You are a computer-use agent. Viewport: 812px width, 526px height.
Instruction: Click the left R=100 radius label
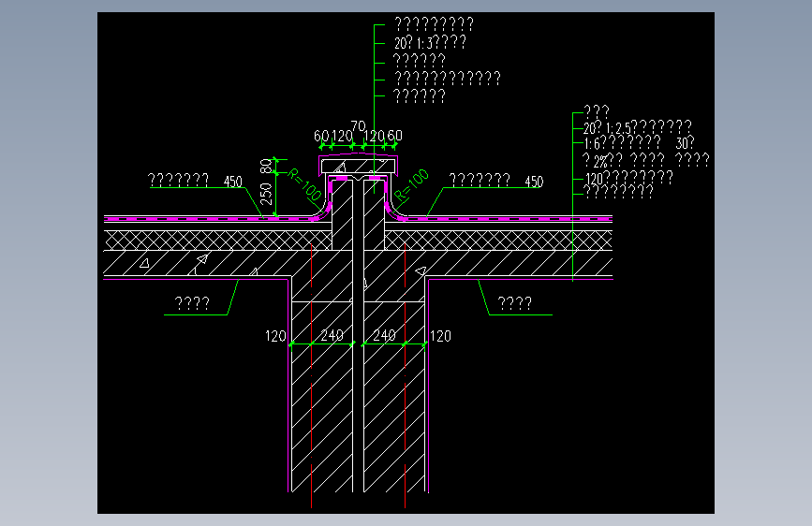304,184
